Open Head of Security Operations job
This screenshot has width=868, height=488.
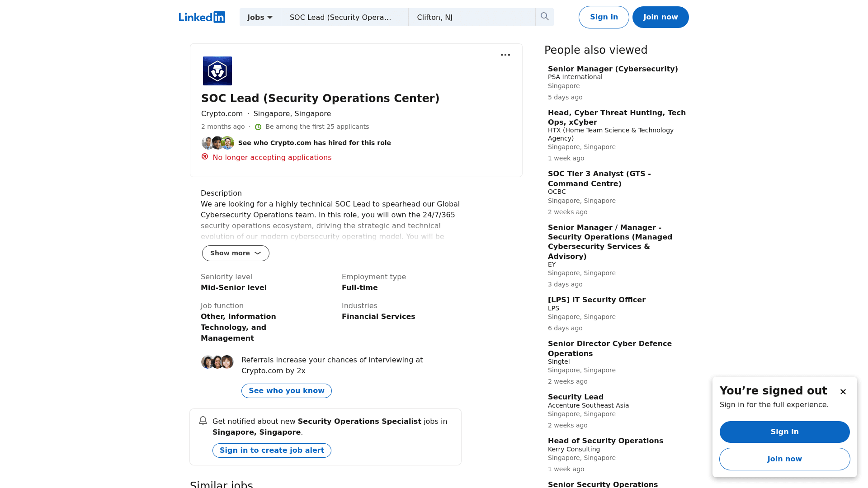point(605,441)
